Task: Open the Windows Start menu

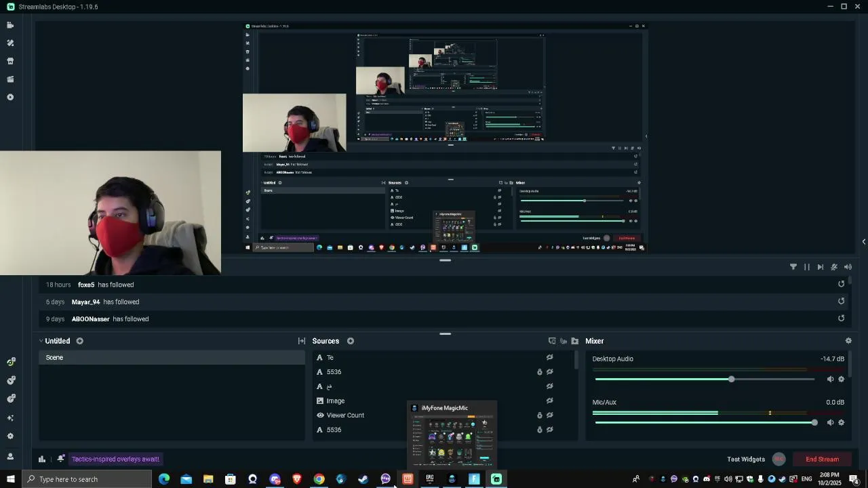Action: pyautogui.click(x=10, y=479)
